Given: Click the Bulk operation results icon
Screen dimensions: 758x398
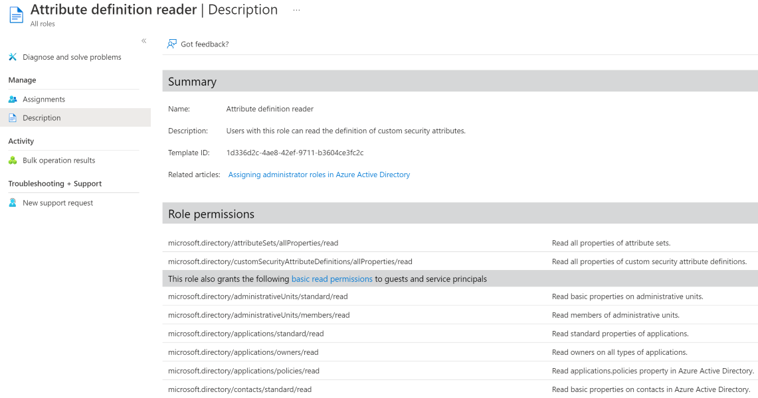Looking at the screenshot, I should pos(13,160).
